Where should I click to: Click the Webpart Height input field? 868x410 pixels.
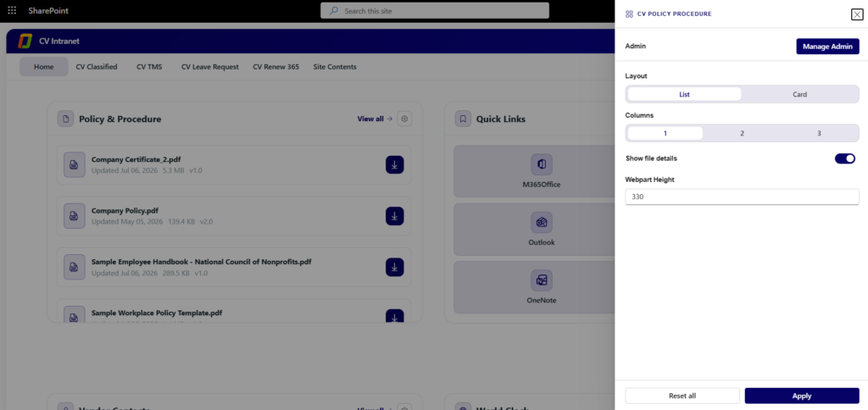[x=742, y=197]
